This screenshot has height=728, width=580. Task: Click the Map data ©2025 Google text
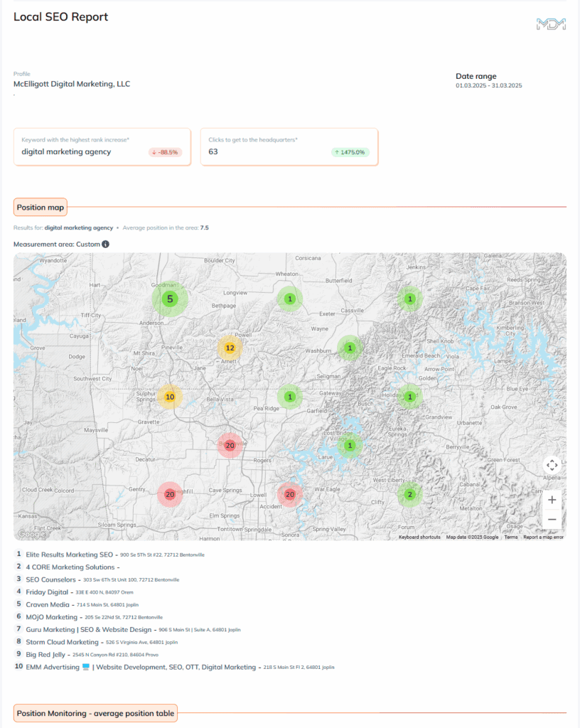[x=473, y=537]
